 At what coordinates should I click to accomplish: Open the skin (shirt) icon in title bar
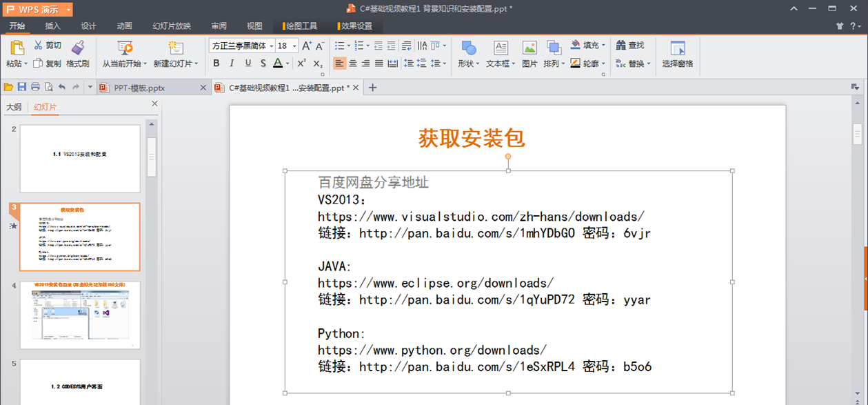pos(840,26)
